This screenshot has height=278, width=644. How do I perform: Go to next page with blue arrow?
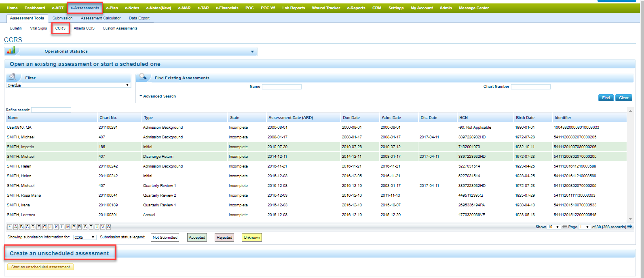[629, 227]
